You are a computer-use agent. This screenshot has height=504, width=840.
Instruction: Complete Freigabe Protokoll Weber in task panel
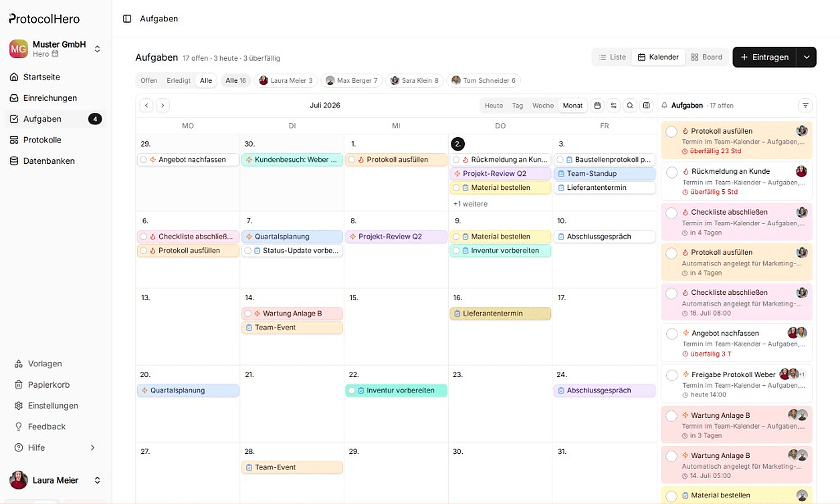672,375
